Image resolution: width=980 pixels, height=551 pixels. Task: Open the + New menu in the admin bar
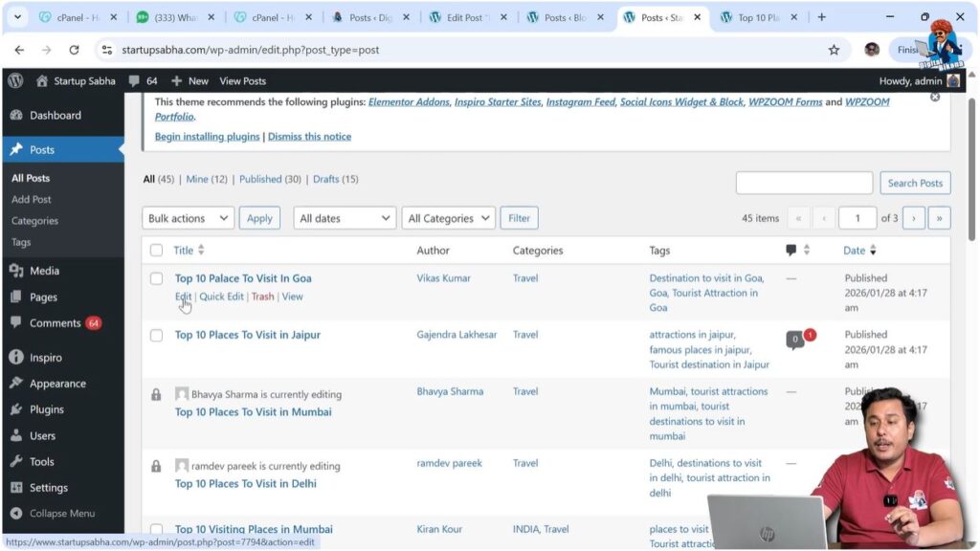coord(189,81)
